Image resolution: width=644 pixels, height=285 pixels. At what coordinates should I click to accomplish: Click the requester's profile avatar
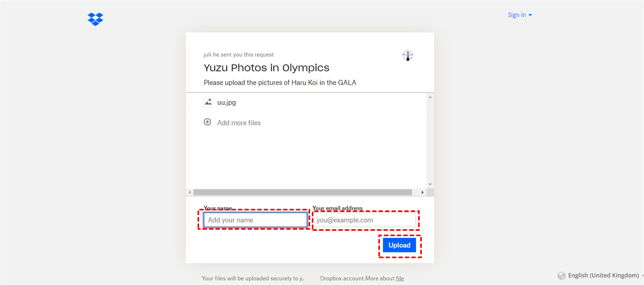(408, 55)
